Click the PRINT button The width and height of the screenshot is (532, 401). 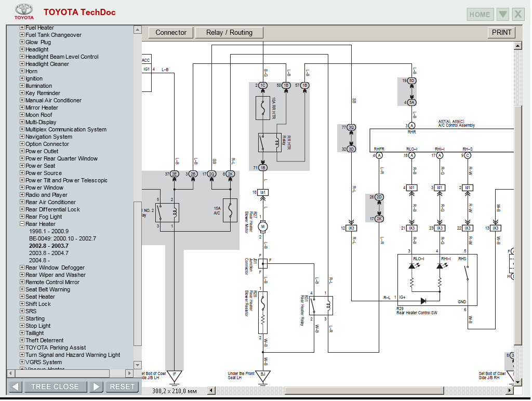pos(501,33)
